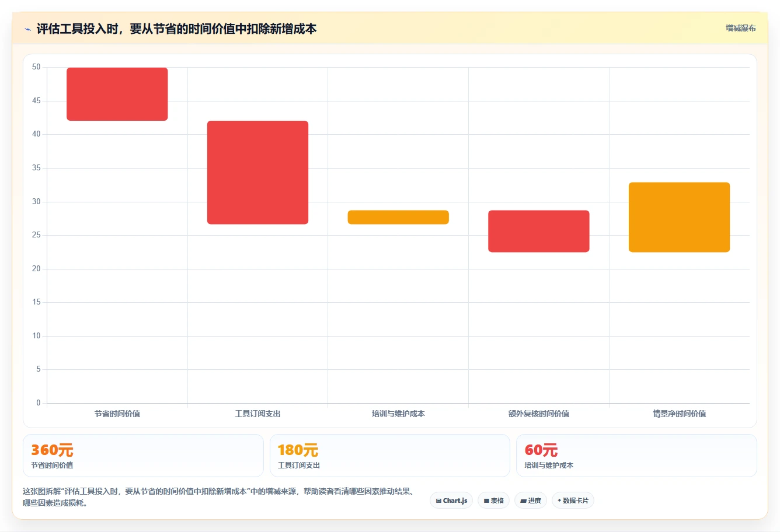The height and width of the screenshot is (532, 780).
Task: Open the 180元 工具订阅支出 card
Action: click(390, 456)
